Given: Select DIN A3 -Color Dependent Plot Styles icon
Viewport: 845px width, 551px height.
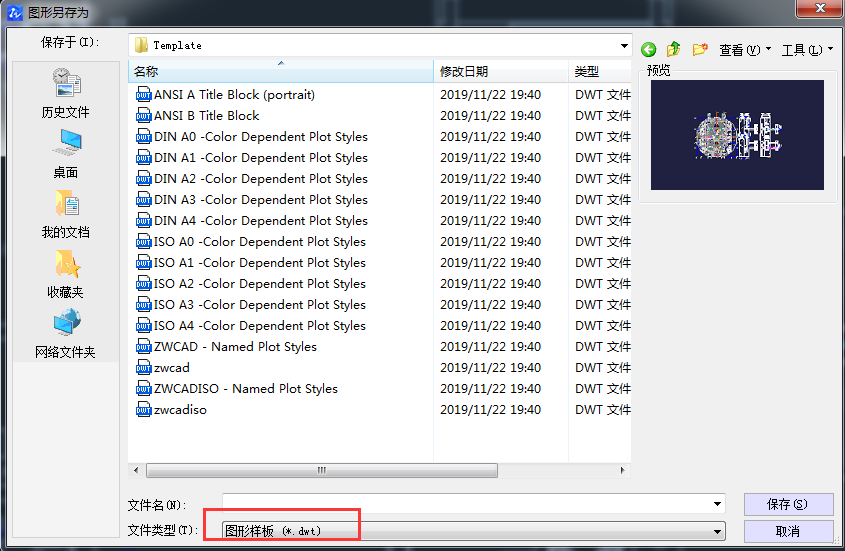Looking at the screenshot, I should click(143, 200).
